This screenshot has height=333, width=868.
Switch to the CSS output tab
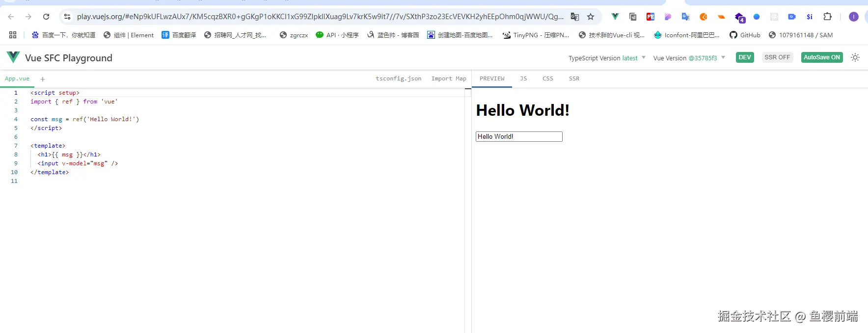[548, 78]
